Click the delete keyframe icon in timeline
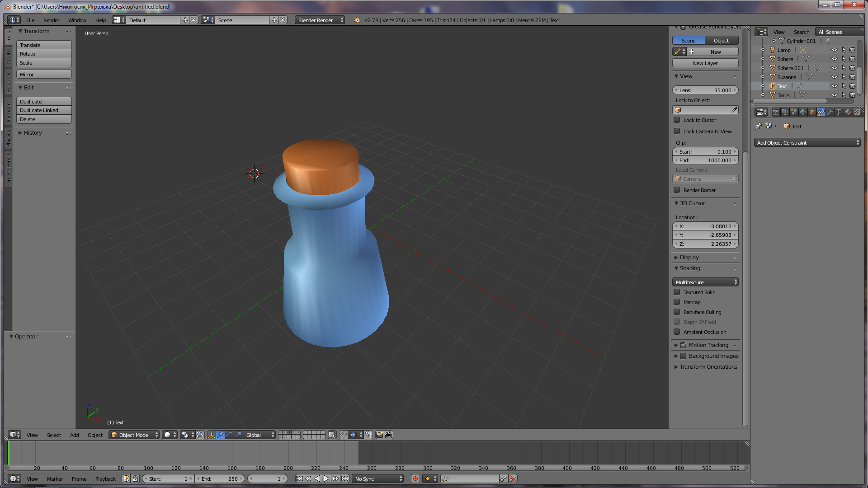The image size is (868, 488). click(x=513, y=479)
